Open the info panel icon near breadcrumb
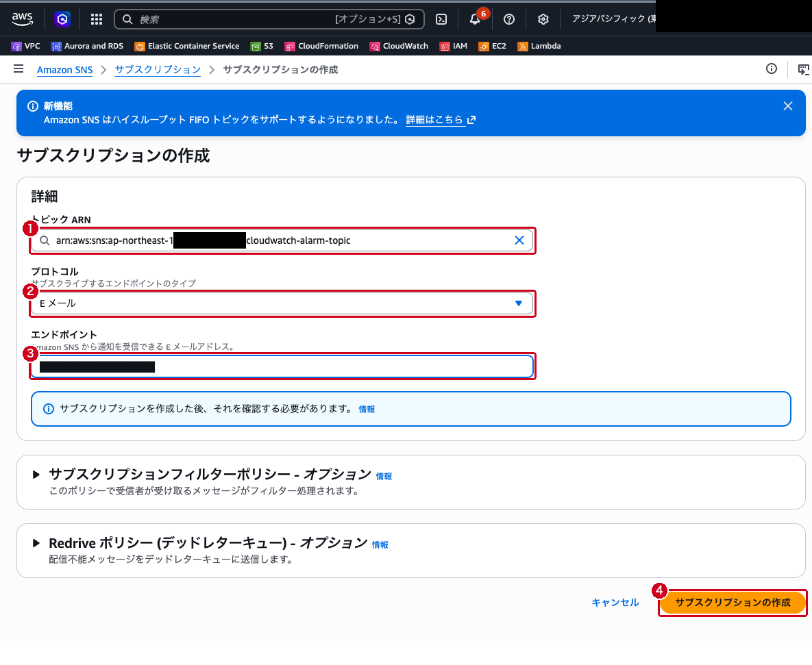The width and height of the screenshot is (812, 665). click(x=772, y=69)
